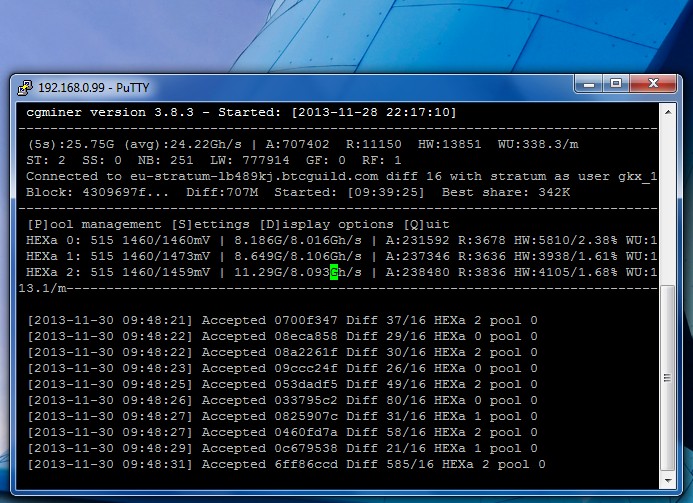This screenshot has width=693, height=503.
Task: Click the 'HW:5810/2.38%' value
Action: pos(566,240)
